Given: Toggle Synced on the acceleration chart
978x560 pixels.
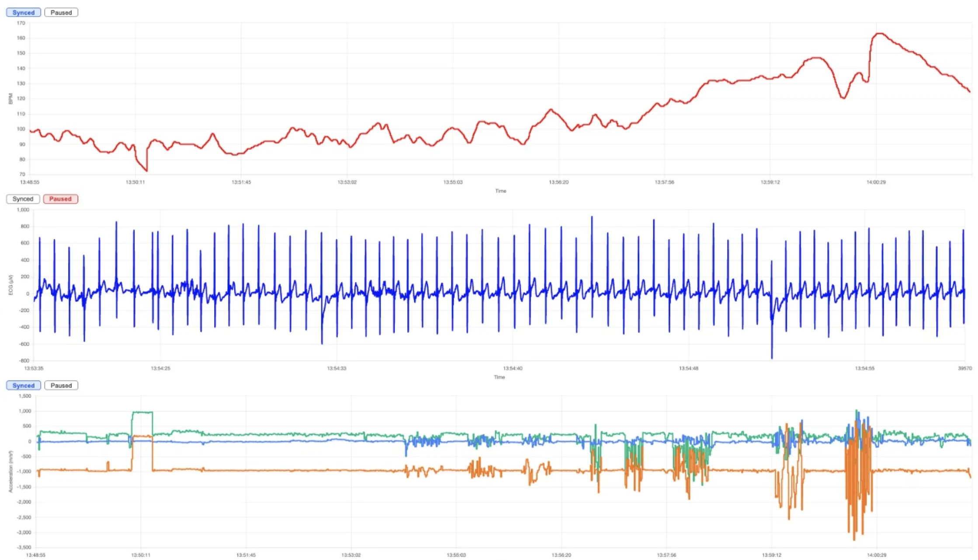Looking at the screenshot, I should pos(23,385).
